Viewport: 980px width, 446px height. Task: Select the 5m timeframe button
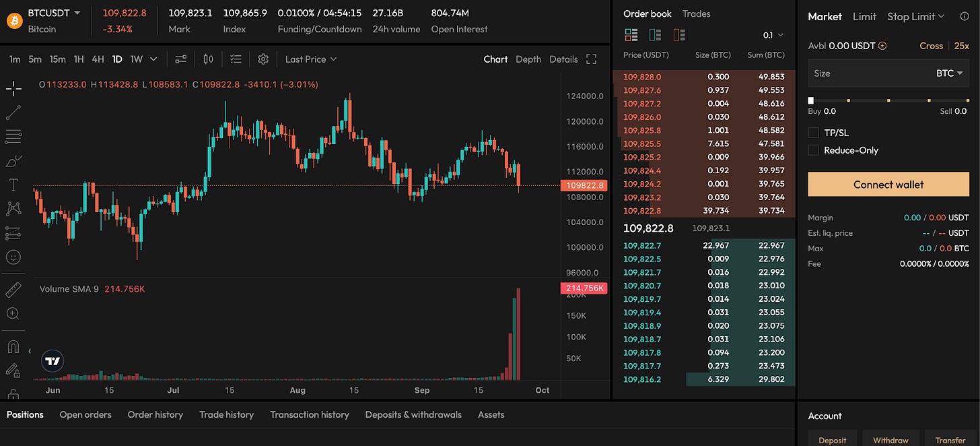(x=35, y=59)
